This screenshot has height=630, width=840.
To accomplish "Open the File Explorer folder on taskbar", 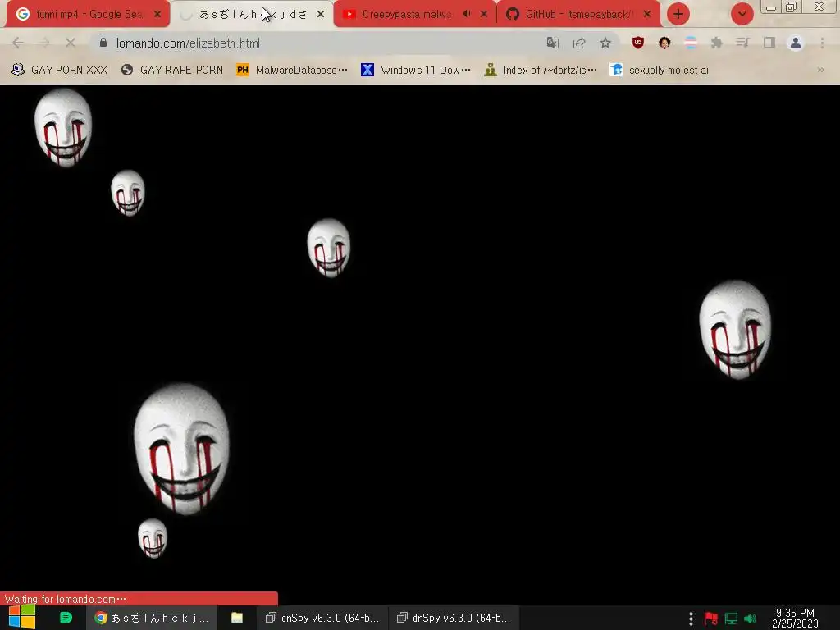I will [237, 618].
